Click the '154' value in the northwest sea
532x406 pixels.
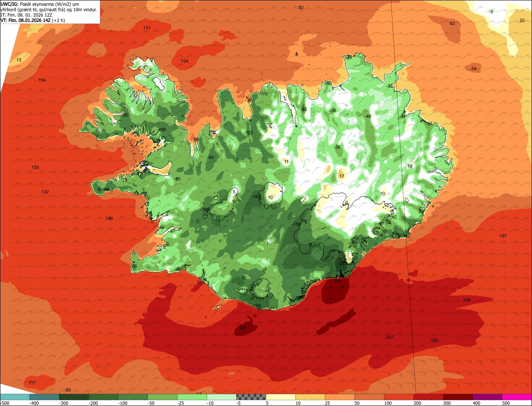pos(42,81)
